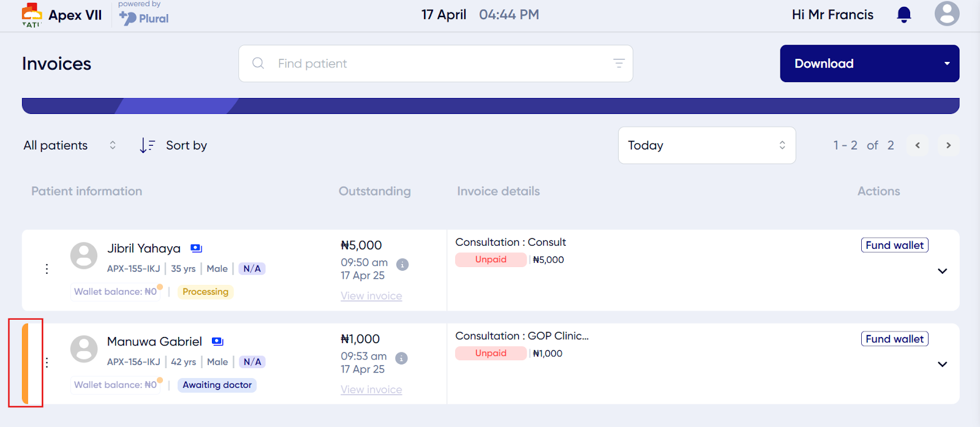This screenshot has width=980, height=427.
Task: Click insurance card icon next to Jibril Yahaya
Action: point(196,248)
